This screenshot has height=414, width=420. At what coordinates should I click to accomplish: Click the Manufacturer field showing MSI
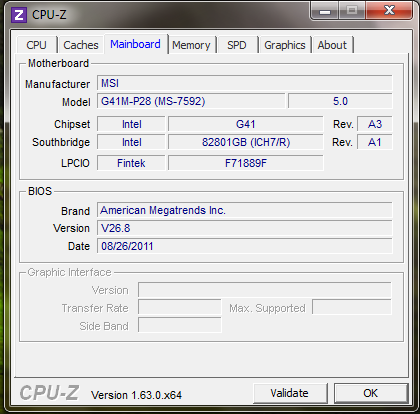[245, 83]
